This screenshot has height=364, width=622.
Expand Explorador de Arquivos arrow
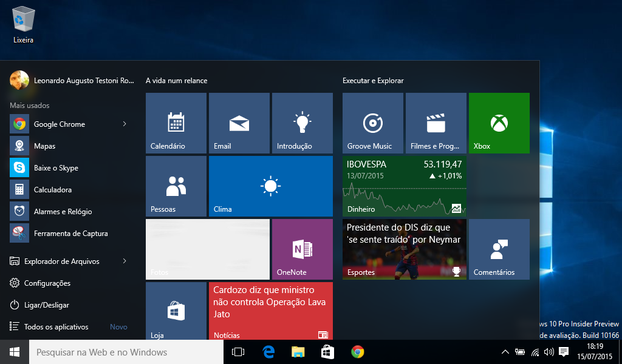point(125,261)
